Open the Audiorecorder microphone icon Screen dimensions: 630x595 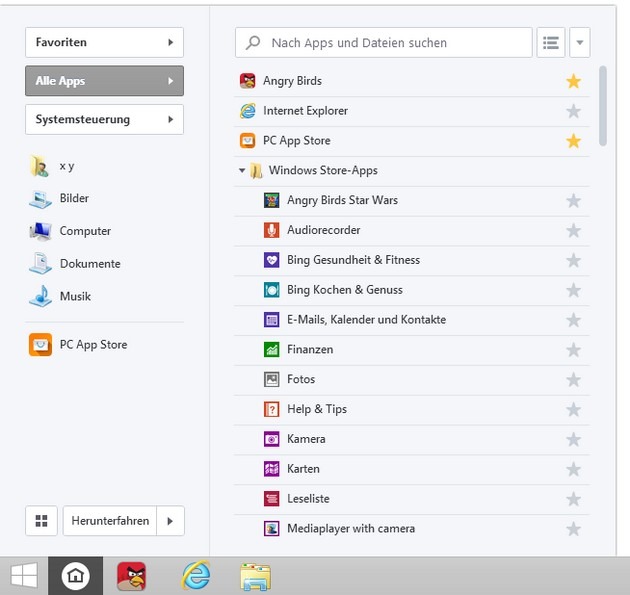[x=272, y=230]
